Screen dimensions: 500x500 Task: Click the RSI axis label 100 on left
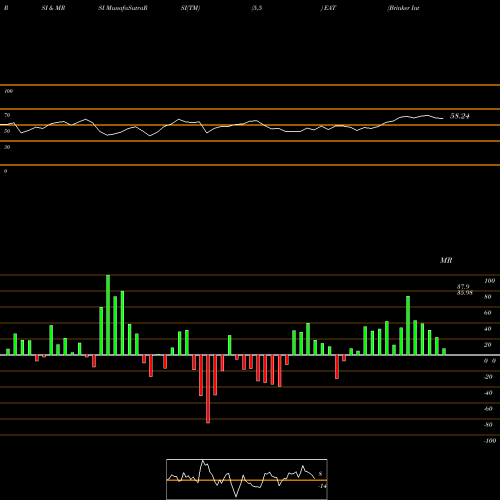tap(8, 91)
